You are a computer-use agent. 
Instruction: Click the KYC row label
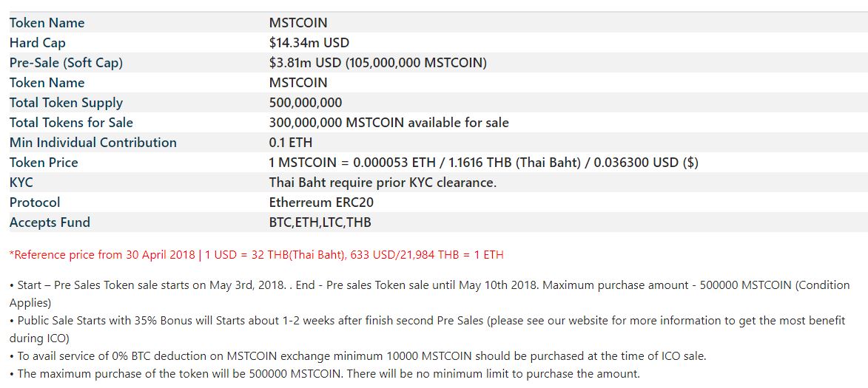point(21,183)
